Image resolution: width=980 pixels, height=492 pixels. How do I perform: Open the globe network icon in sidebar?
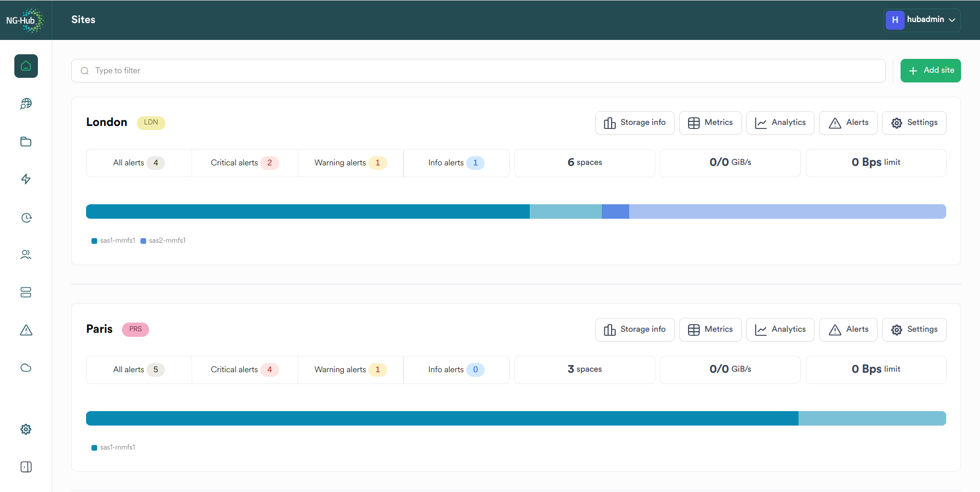(x=26, y=104)
